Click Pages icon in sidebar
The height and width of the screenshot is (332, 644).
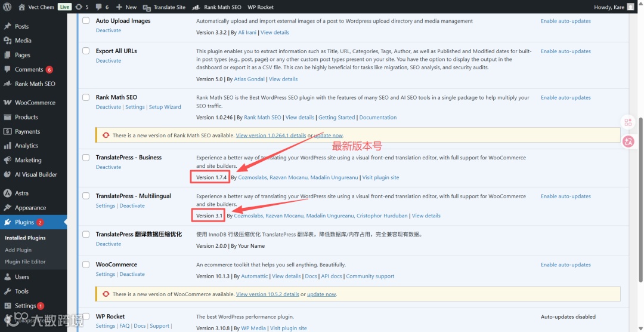coord(7,55)
